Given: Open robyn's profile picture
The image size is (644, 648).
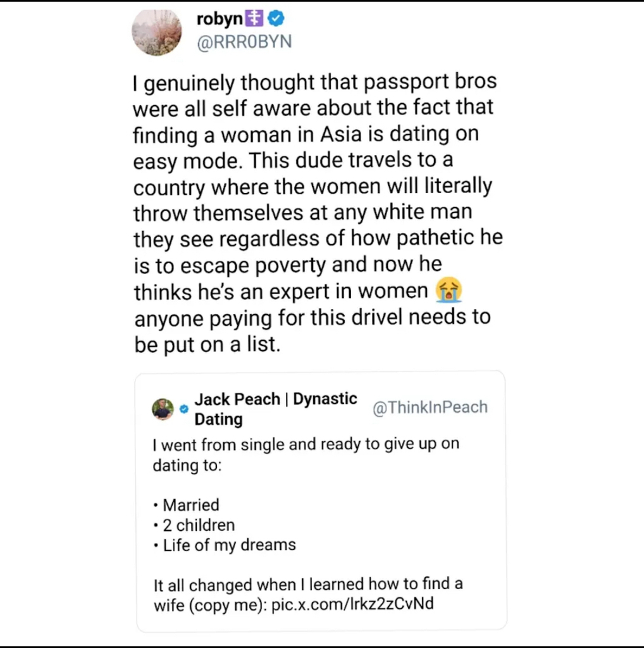Looking at the screenshot, I should pos(157,32).
